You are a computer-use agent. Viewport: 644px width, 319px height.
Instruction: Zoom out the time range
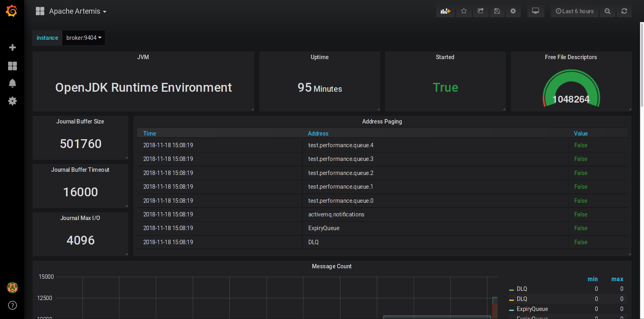[x=607, y=11]
